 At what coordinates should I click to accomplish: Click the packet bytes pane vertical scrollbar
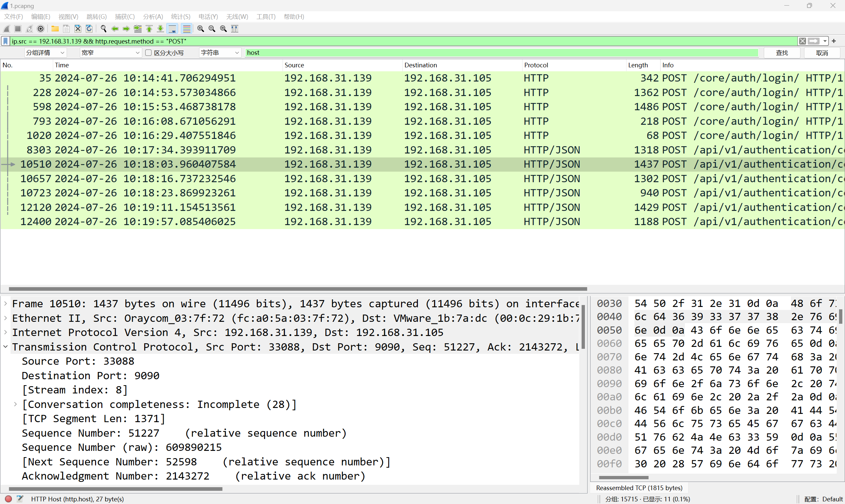click(x=841, y=316)
